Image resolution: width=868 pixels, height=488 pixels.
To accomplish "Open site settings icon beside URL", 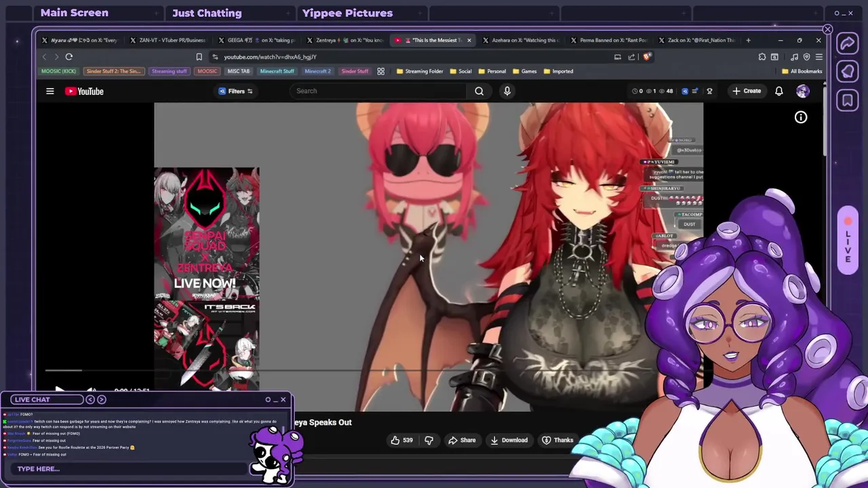I will pos(215,57).
